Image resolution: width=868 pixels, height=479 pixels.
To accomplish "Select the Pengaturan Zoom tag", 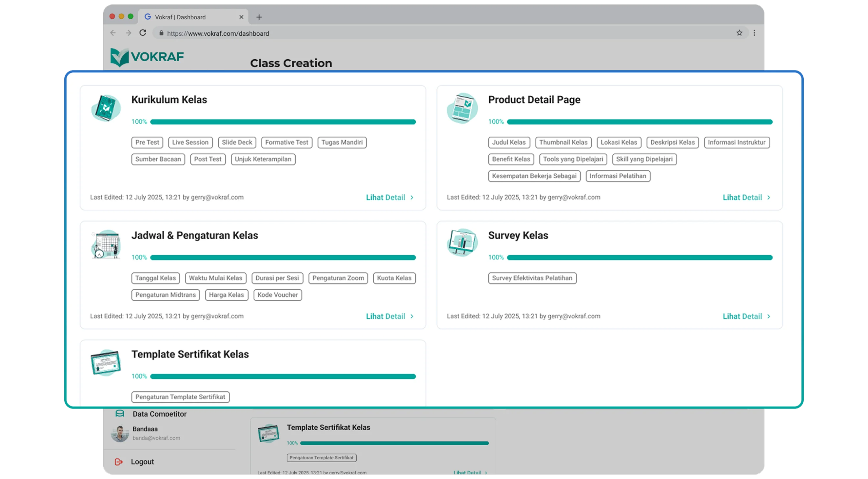I will [x=338, y=278].
